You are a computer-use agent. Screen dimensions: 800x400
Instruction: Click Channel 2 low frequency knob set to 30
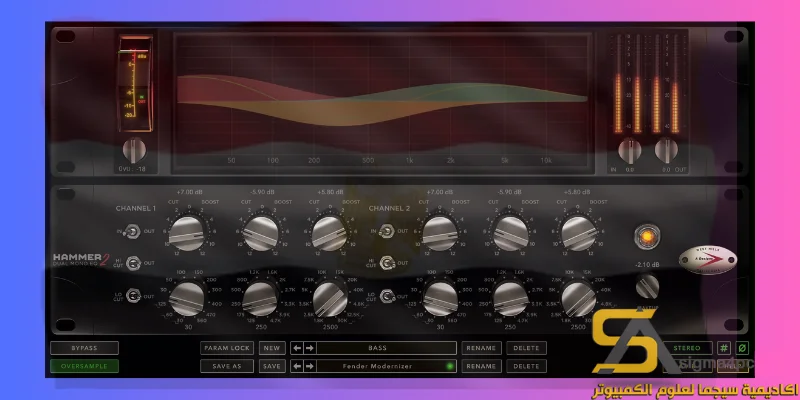439,298
